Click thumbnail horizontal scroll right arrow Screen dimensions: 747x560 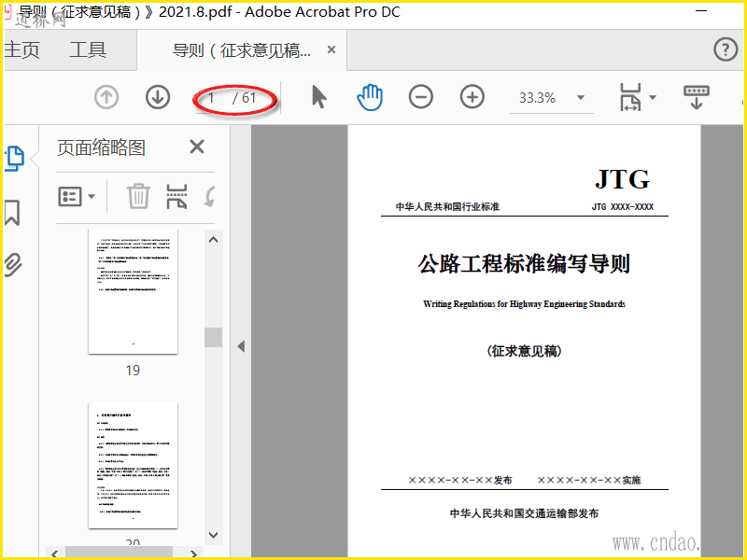[193, 553]
